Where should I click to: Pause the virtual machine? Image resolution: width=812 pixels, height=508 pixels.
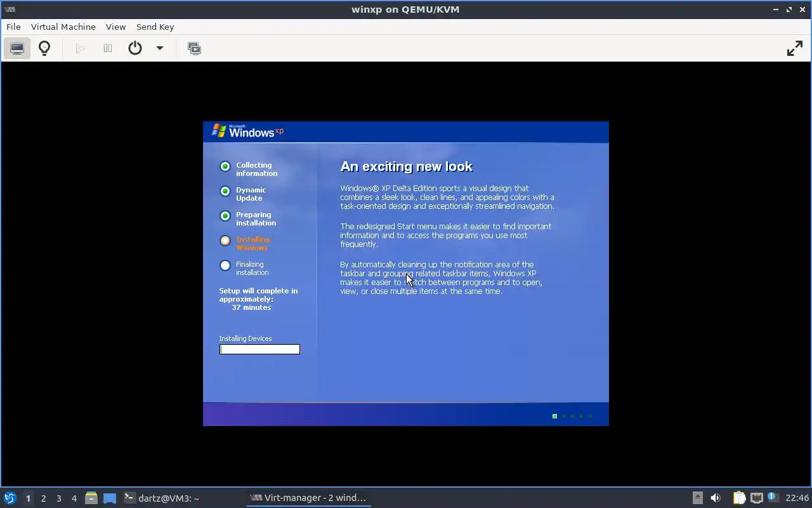(x=108, y=48)
